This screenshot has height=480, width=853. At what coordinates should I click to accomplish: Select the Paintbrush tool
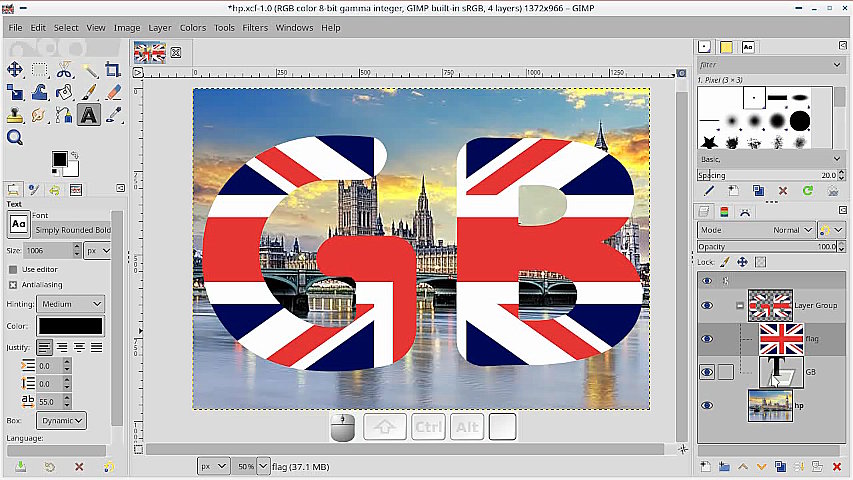click(x=89, y=93)
